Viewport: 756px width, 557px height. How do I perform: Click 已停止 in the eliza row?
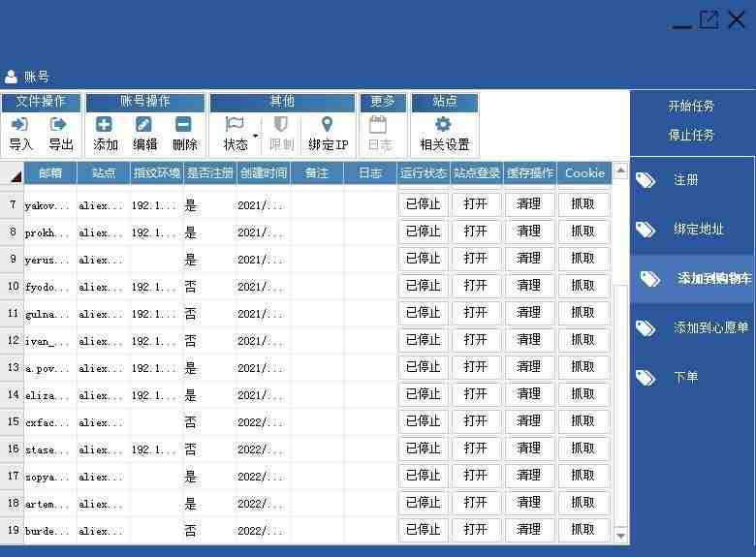point(423,394)
